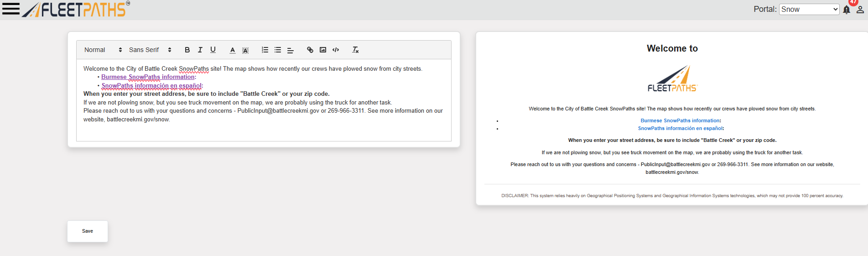Expand the Sans Serif font dropdown

pyautogui.click(x=150, y=50)
